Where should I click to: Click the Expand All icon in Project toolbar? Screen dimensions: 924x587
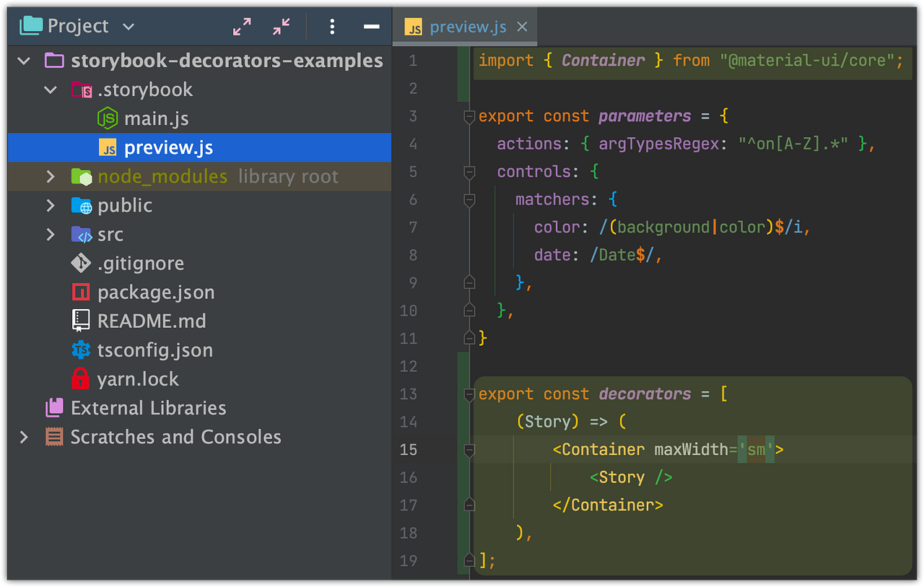242,26
